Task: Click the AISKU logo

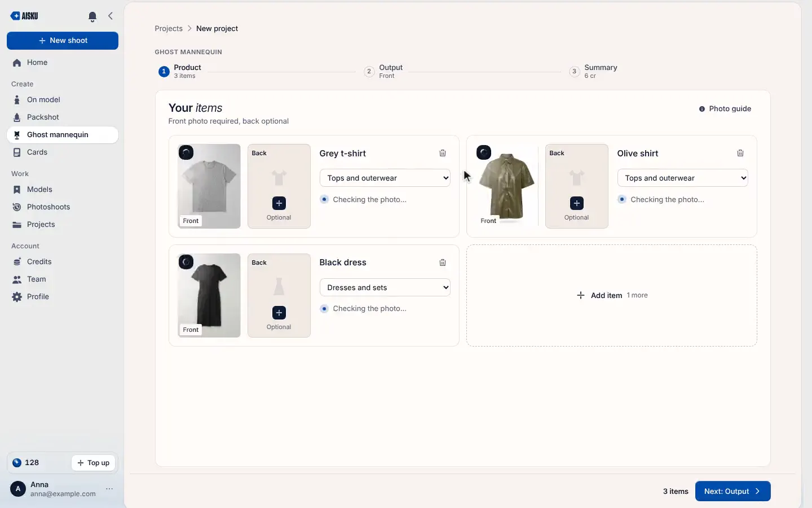Action: pyautogui.click(x=24, y=16)
